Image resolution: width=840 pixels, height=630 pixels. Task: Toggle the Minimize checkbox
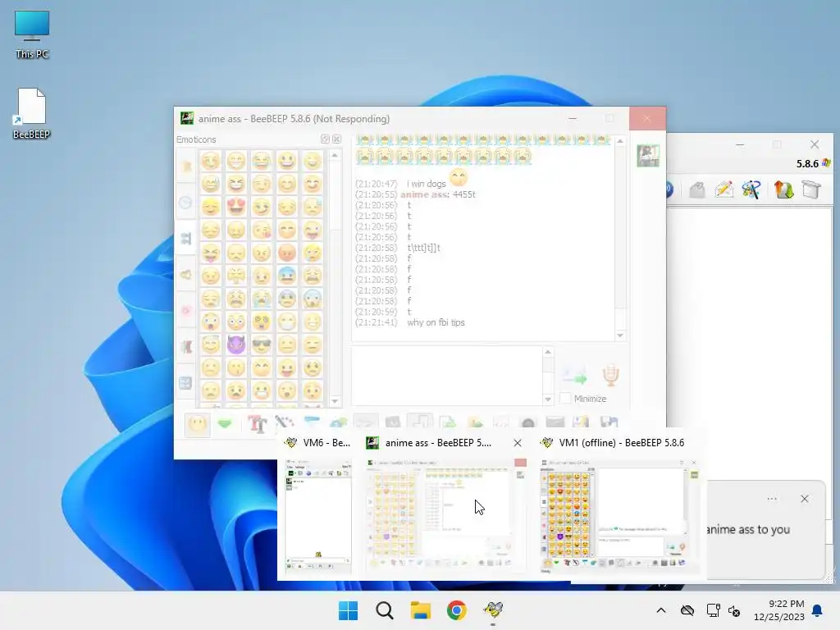click(565, 398)
